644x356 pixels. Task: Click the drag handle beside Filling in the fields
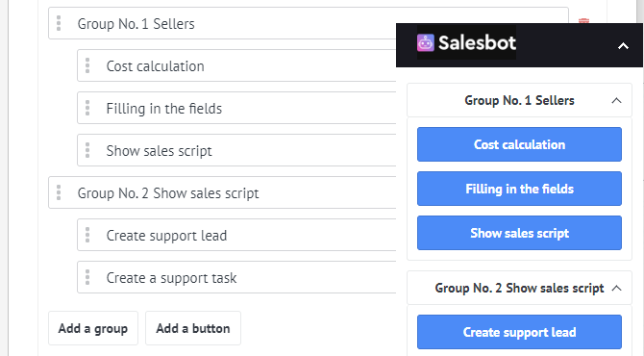[x=87, y=108]
